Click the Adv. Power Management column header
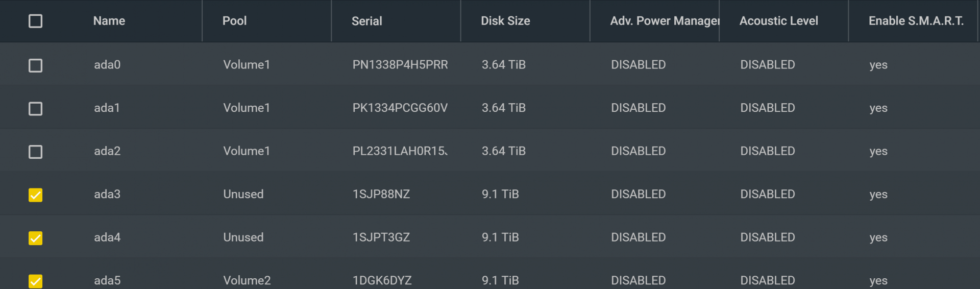The height and width of the screenshot is (289, 980). pos(665,21)
